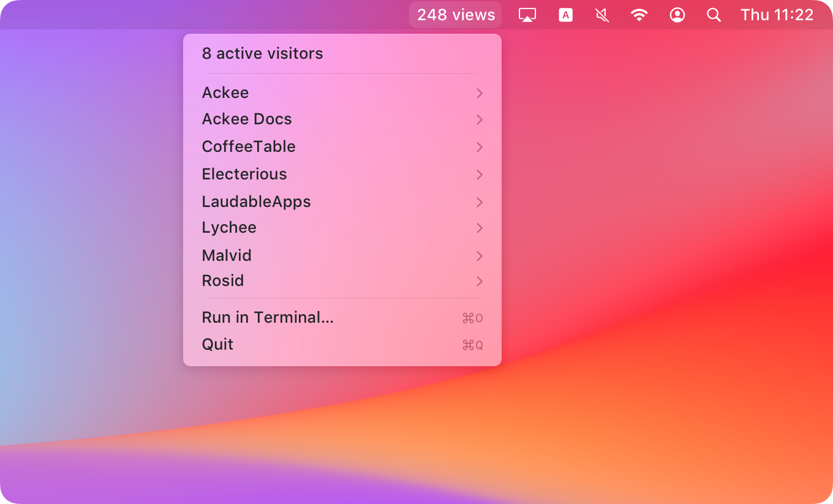Quit the app from the menu
Viewport: 833px width, 504px height.
(342, 345)
